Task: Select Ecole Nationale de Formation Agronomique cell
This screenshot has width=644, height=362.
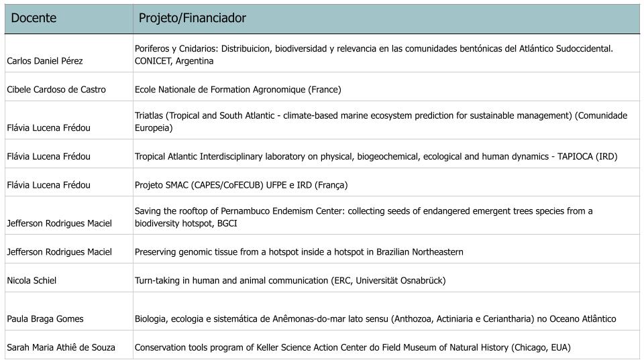Action: click(237, 89)
